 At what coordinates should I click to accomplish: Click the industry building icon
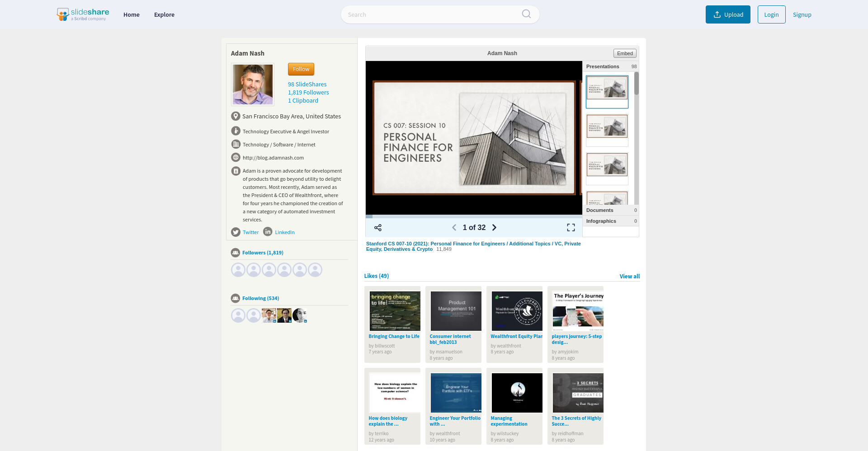click(x=236, y=144)
